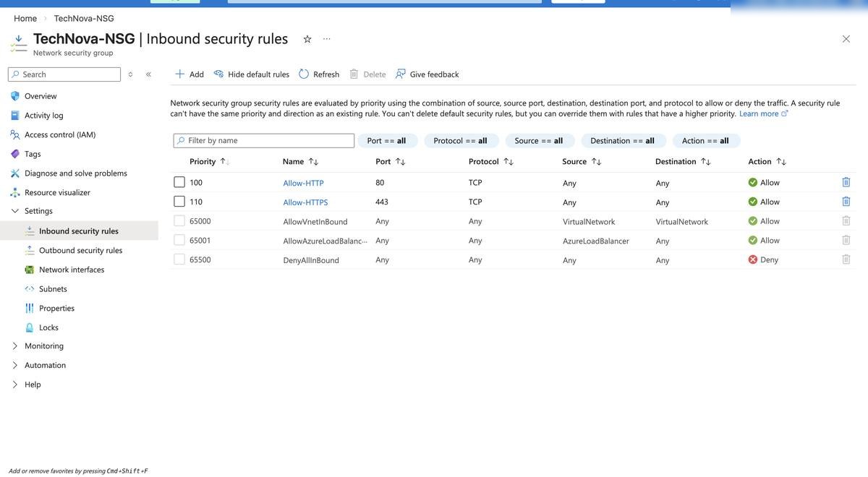Click the network security group header icon
This screenshot has width=868, height=477.
click(x=18, y=43)
